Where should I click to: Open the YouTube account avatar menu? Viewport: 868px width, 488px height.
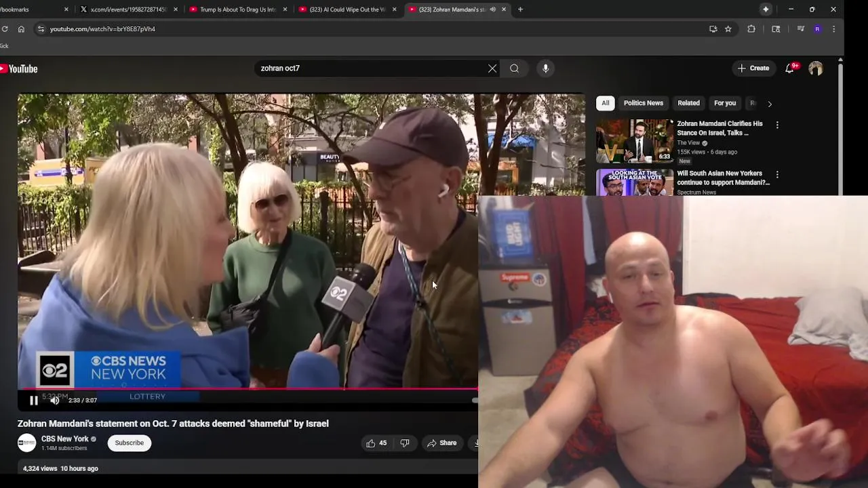(816, 68)
